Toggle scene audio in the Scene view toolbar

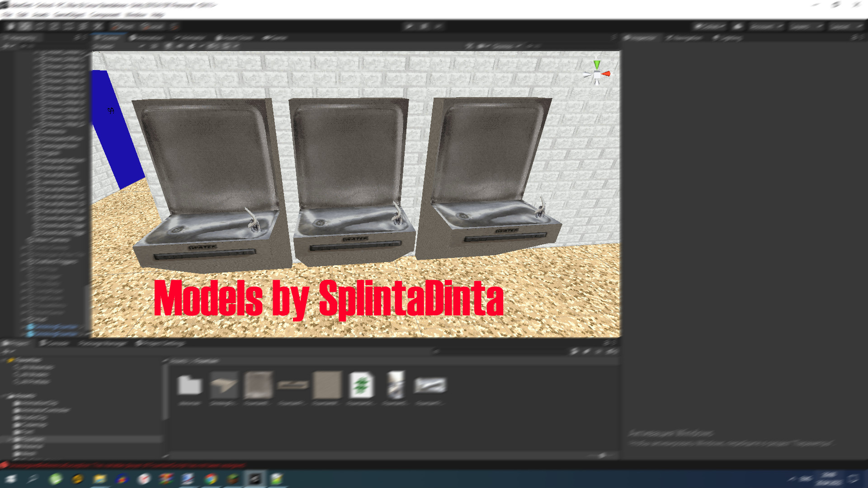point(167,46)
